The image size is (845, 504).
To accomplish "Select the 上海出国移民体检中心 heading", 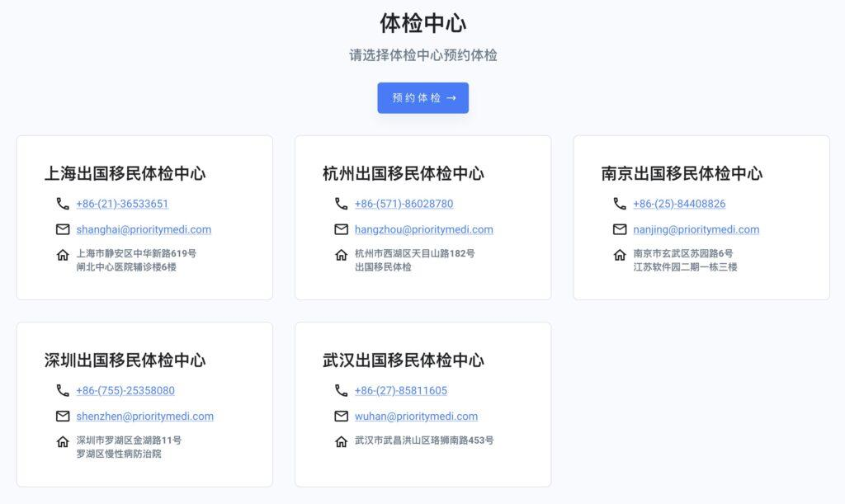I will tap(125, 173).
